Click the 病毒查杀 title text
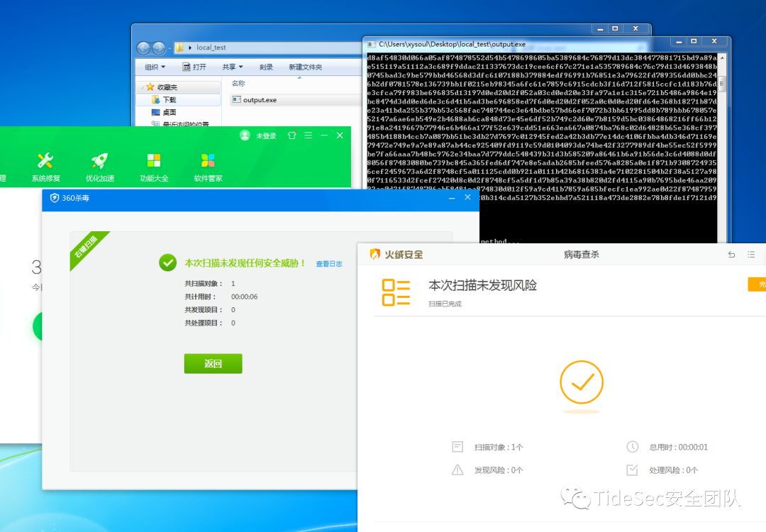The image size is (766, 532). tap(582, 255)
